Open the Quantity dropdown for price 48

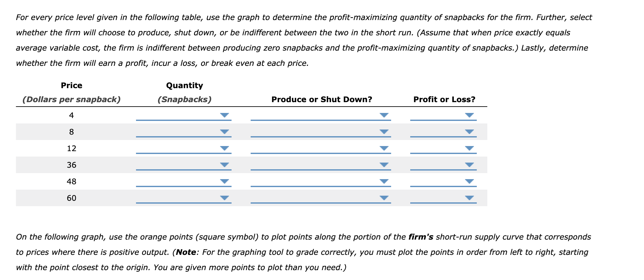(224, 182)
